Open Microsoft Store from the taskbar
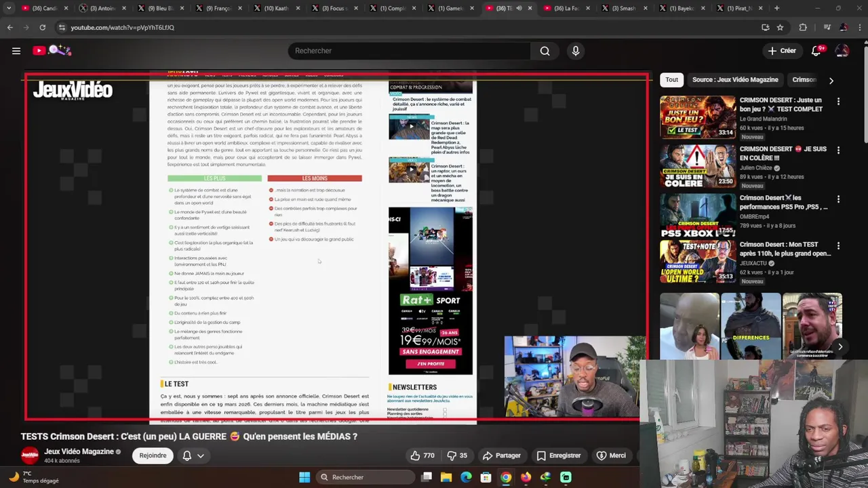 (x=486, y=477)
